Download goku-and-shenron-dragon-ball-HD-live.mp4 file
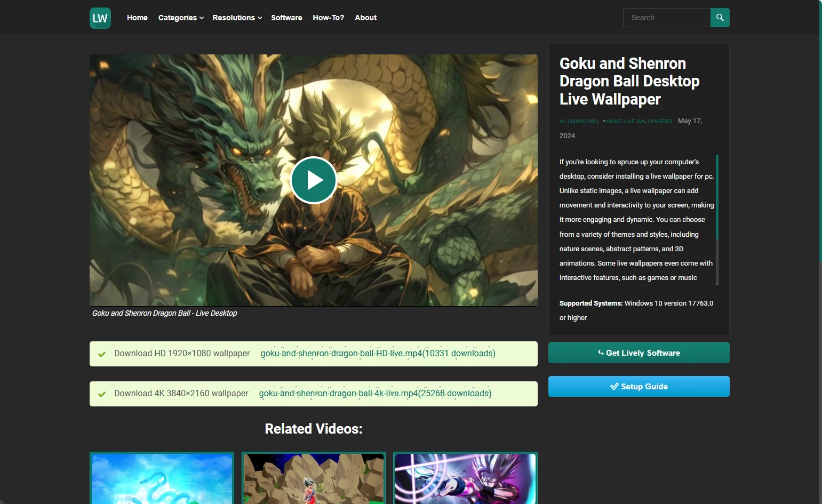822x504 pixels. tap(378, 354)
